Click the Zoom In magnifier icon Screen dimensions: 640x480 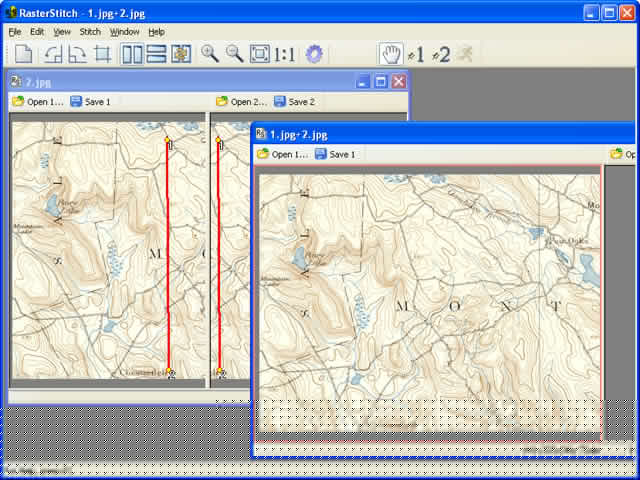210,54
